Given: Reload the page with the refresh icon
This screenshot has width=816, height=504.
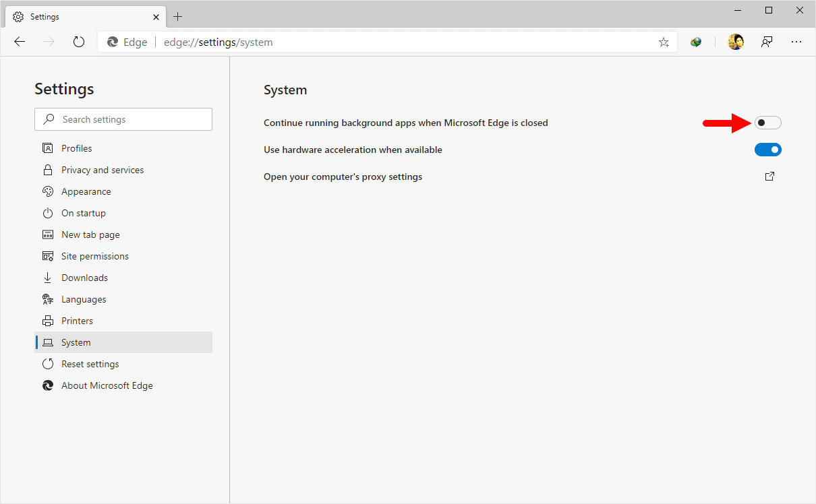Looking at the screenshot, I should 79,42.
